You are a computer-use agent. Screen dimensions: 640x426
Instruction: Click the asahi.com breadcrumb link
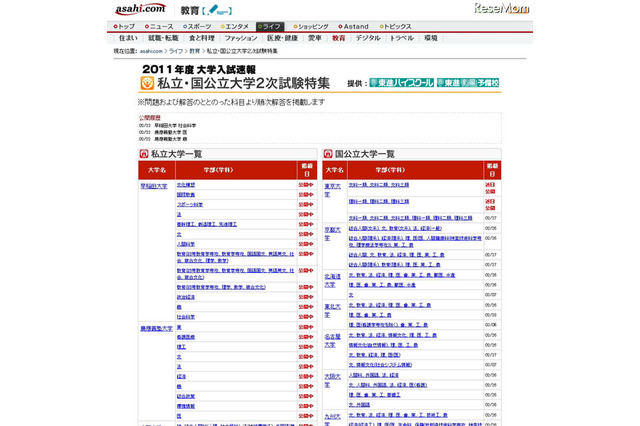(151, 51)
